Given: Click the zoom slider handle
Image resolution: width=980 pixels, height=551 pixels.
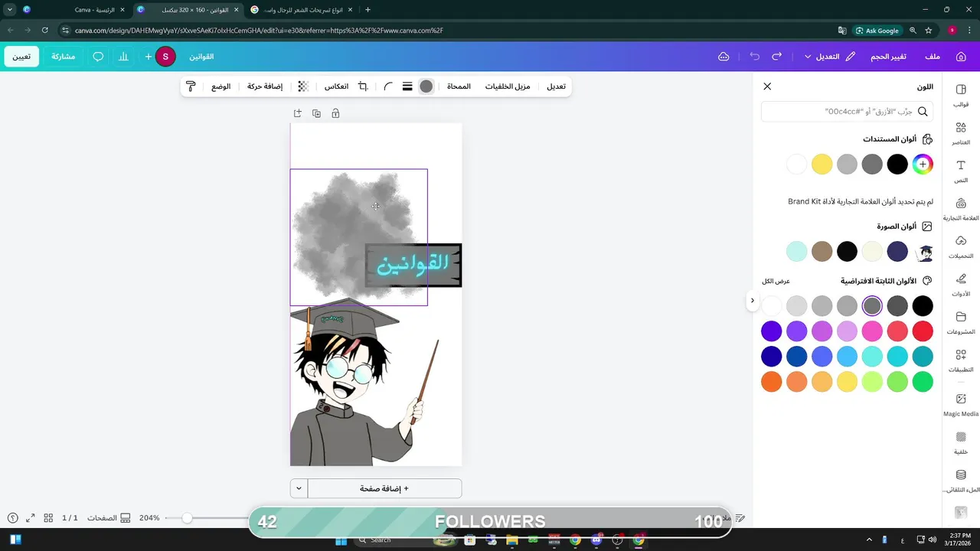Looking at the screenshot, I should click(x=187, y=518).
